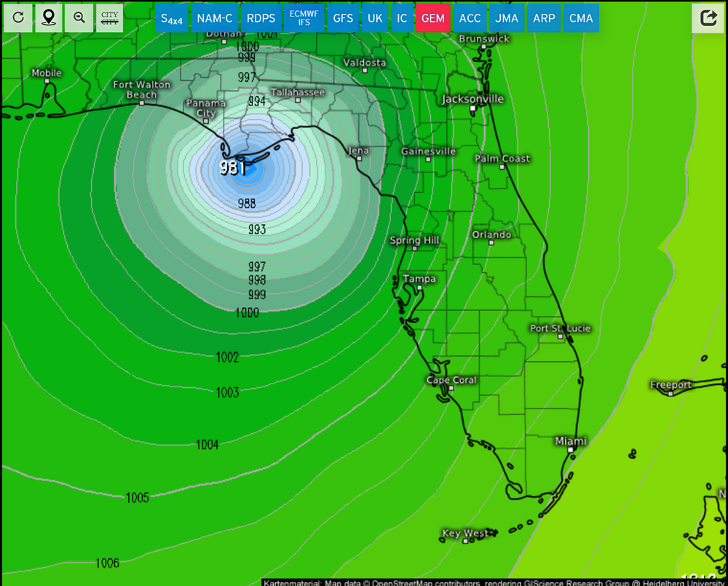The height and width of the screenshot is (586, 728).
Task: Select the RDPS model tab
Action: coord(261,19)
